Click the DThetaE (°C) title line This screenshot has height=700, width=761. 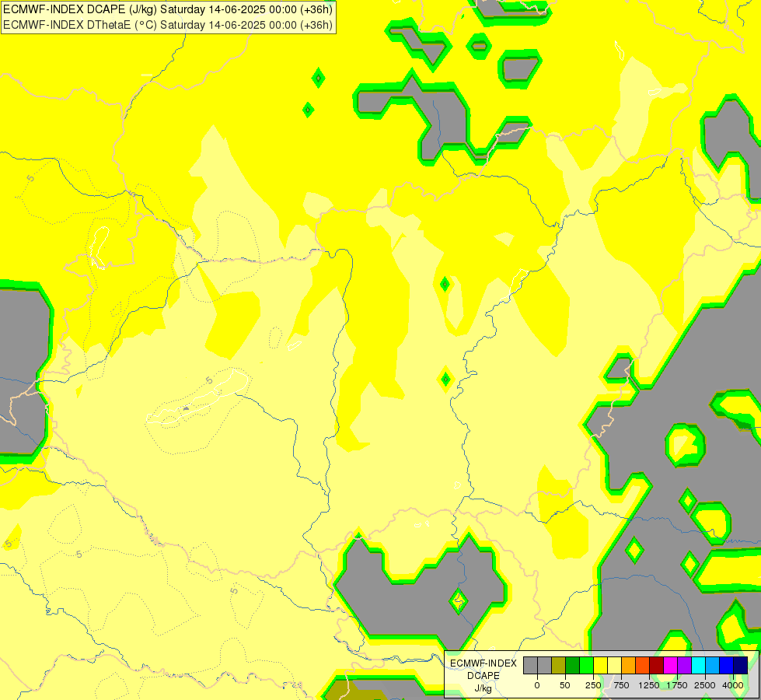pyautogui.click(x=167, y=25)
